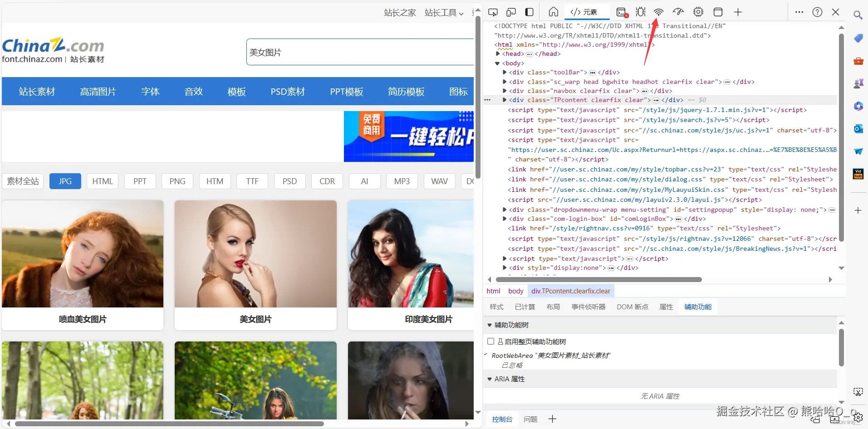Open the PPT模板 navigation item

click(x=347, y=92)
